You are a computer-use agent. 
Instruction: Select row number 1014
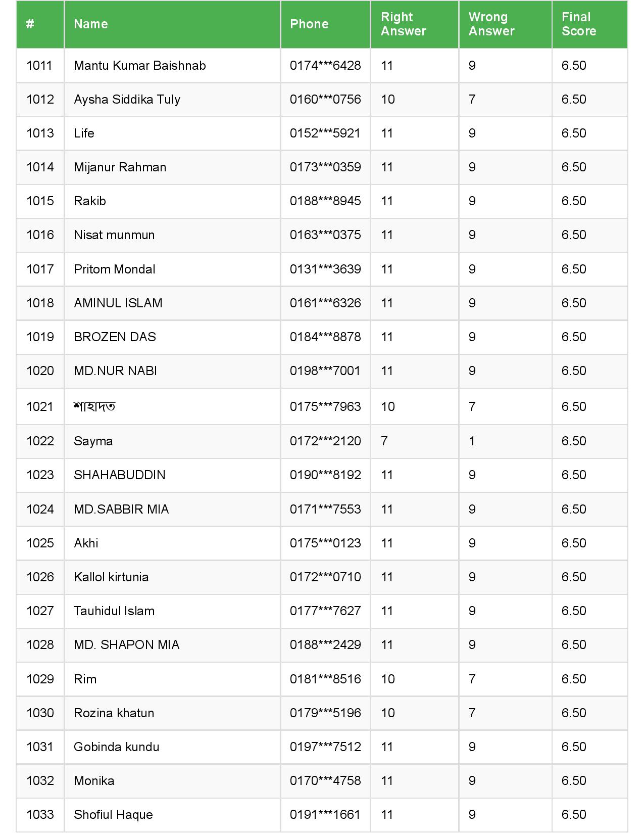click(x=40, y=167)
